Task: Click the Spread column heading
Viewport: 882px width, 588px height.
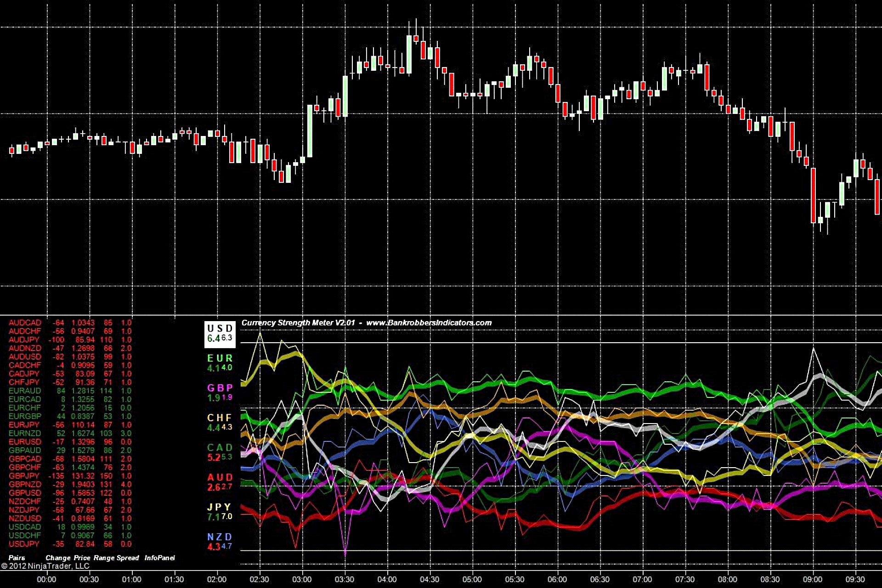Action: [x=128, y=558]
